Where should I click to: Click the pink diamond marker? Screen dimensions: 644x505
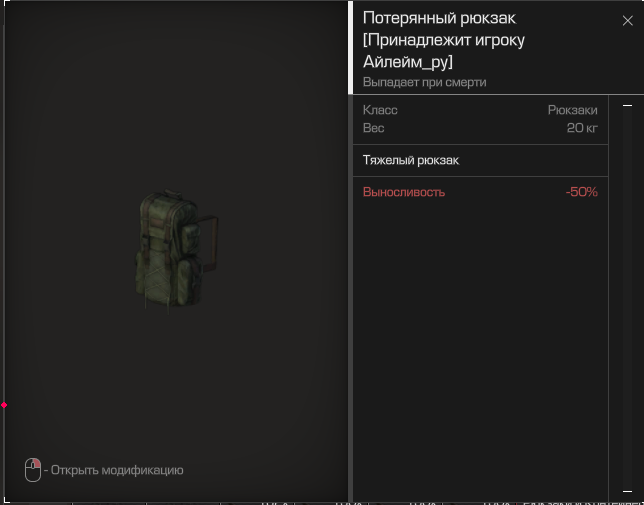4,405
